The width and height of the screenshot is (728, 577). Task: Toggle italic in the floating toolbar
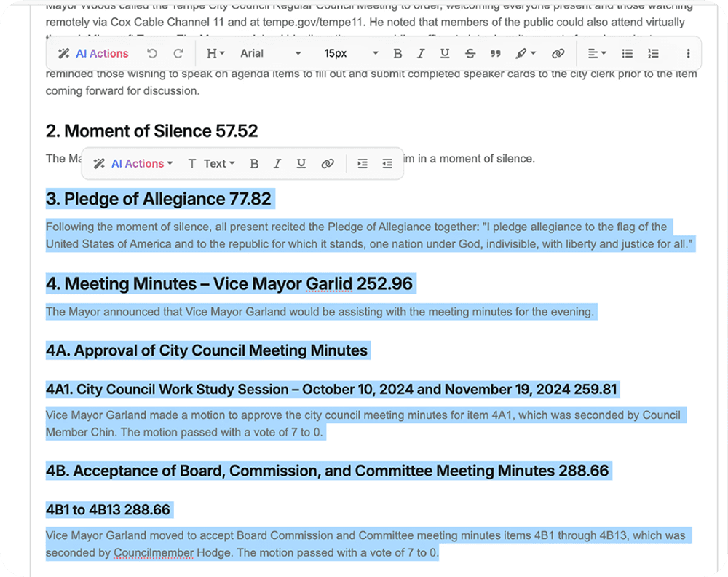click(277, 163)
